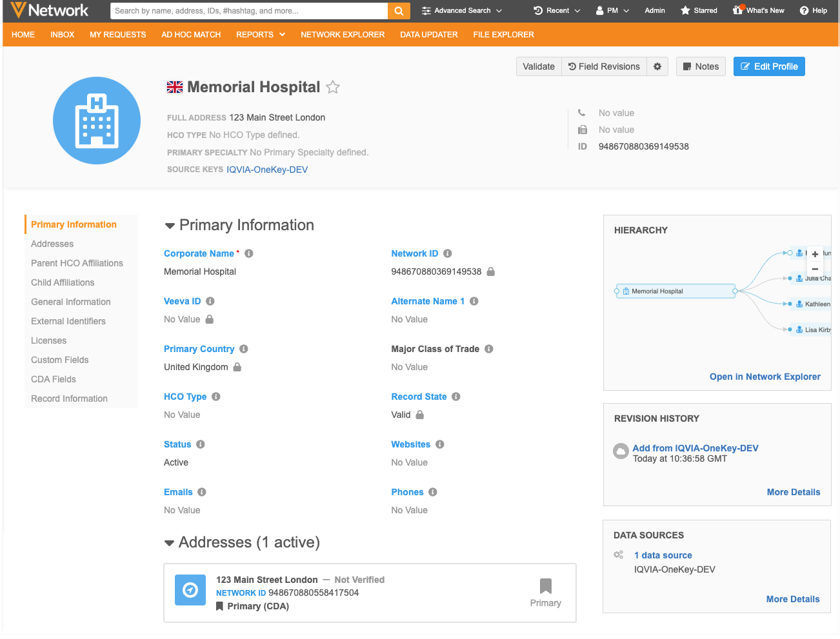Zoom in on the hierarchy graph

pos(815,254)
